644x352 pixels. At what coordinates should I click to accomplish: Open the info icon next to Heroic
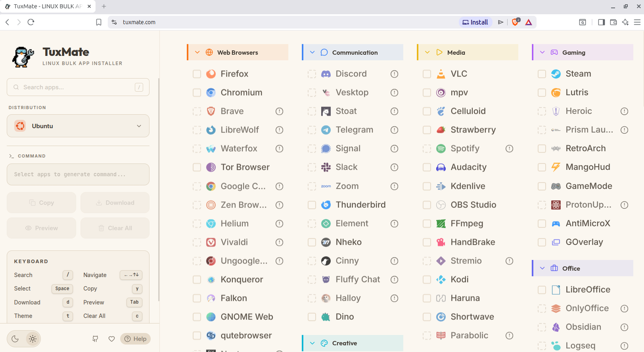point(625,111)
